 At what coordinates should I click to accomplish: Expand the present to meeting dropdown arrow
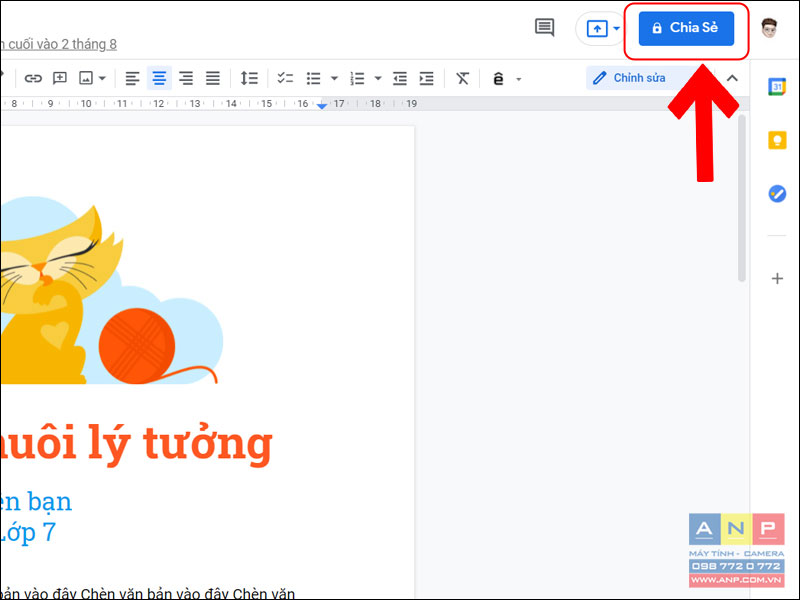(x=616, y=29)
